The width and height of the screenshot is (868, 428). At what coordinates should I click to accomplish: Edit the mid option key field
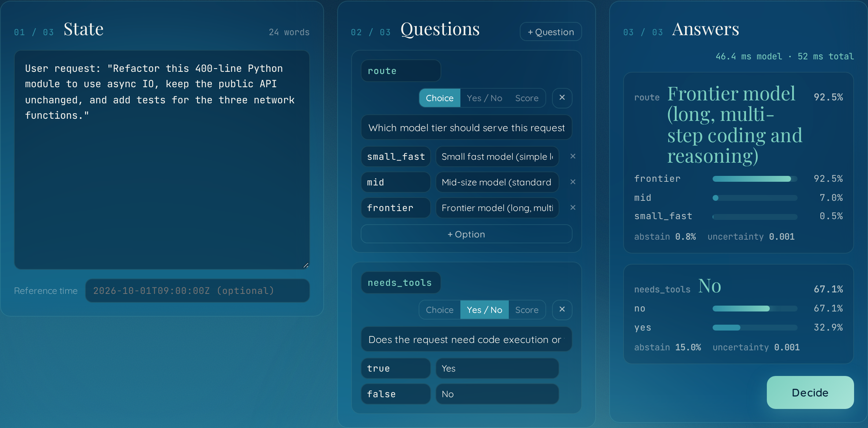pos(396,182)
